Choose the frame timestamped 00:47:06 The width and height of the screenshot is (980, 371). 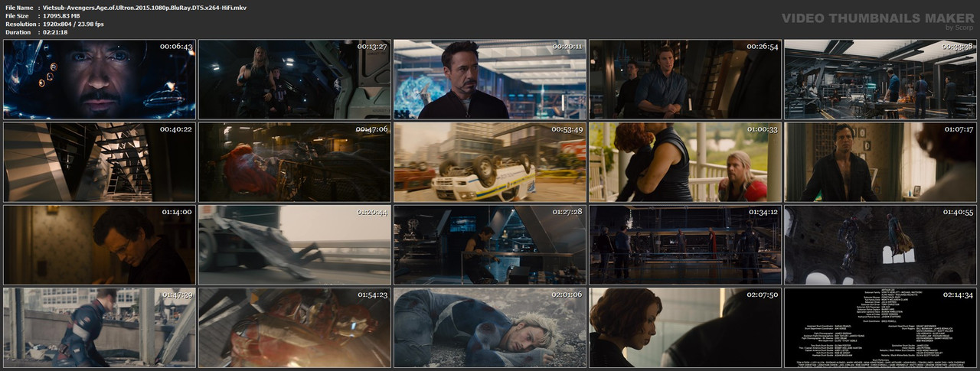[295, 162]
